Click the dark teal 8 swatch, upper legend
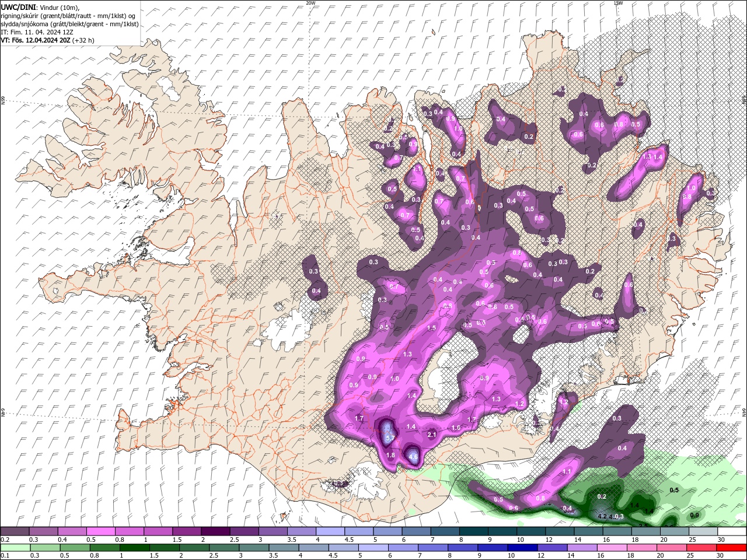 pyautogui.click(x=473, y=531)
